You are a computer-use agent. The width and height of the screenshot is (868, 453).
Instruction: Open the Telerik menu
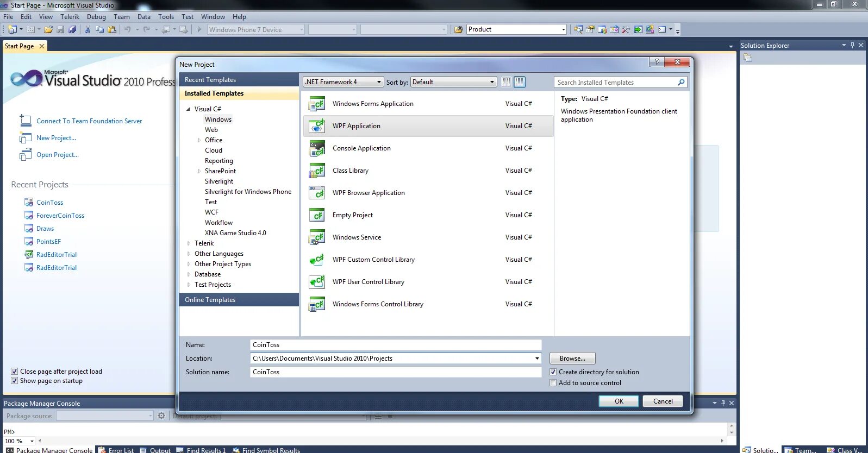click(x=70, y=17)
